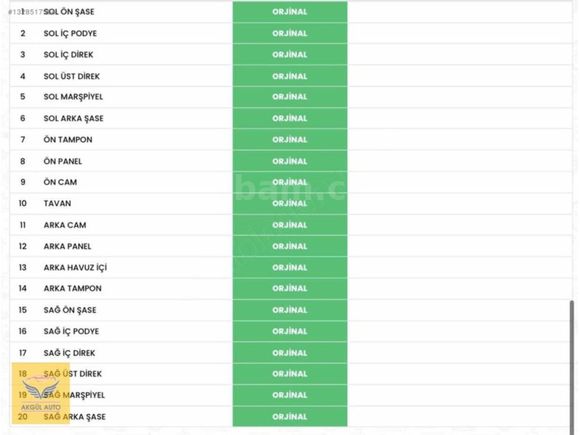Click the vertical scrollbar on the right edge

(x=572, y=364)
